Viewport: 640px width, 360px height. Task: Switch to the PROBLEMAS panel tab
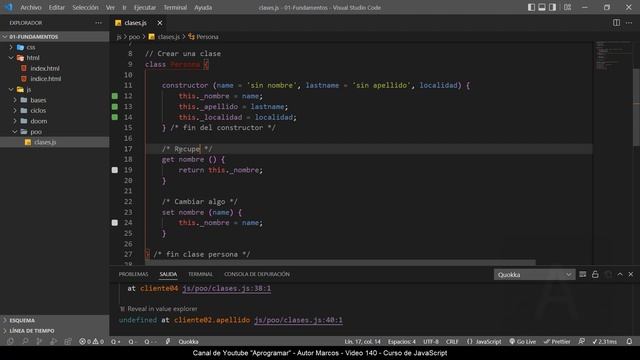point(133,274)
